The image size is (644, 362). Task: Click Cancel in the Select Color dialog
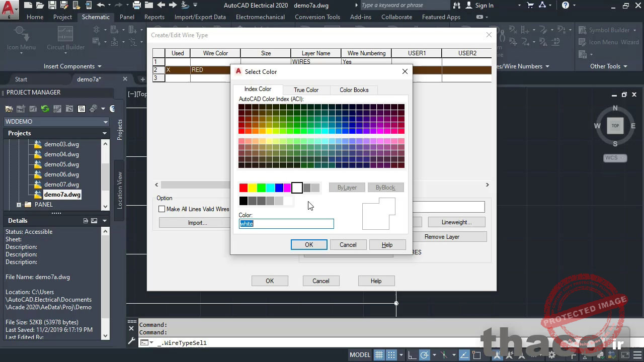(348, 245)
